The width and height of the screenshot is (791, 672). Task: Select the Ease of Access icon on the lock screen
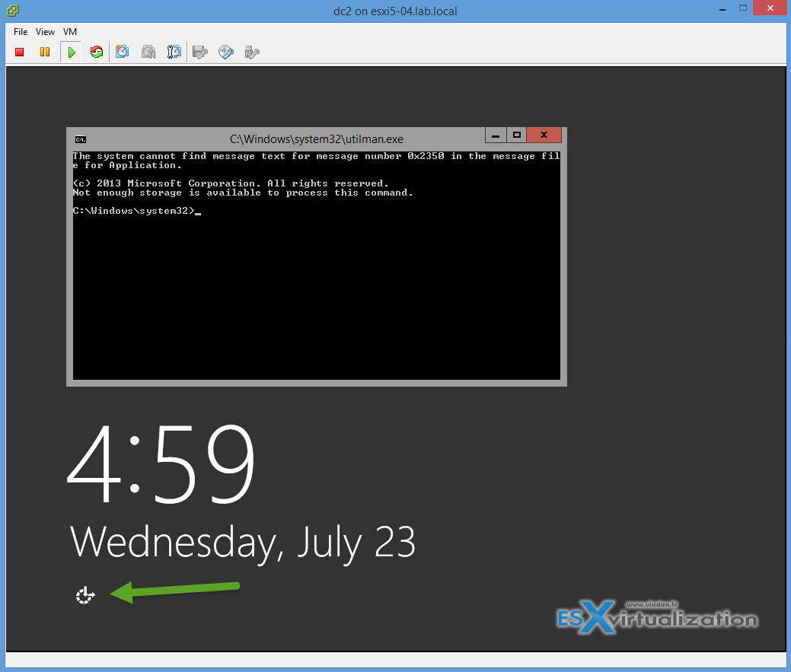click(85, 595)
